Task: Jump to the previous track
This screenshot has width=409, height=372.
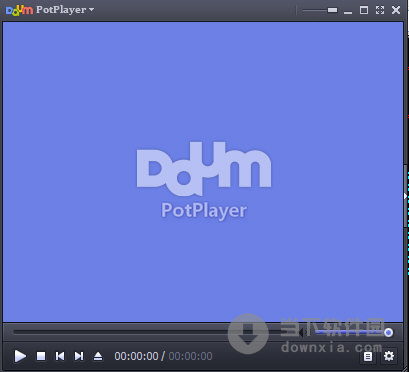Action: coord(60,356)
